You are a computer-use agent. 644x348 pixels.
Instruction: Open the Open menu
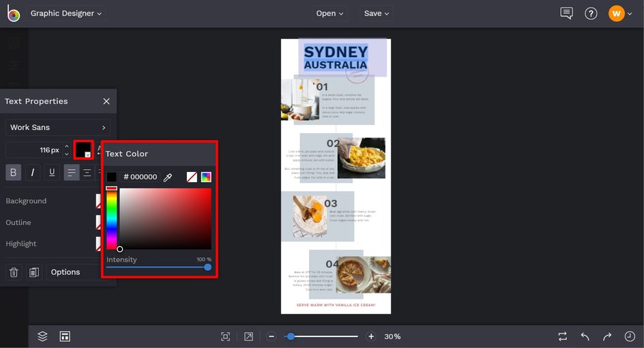[x=330, y=14]
